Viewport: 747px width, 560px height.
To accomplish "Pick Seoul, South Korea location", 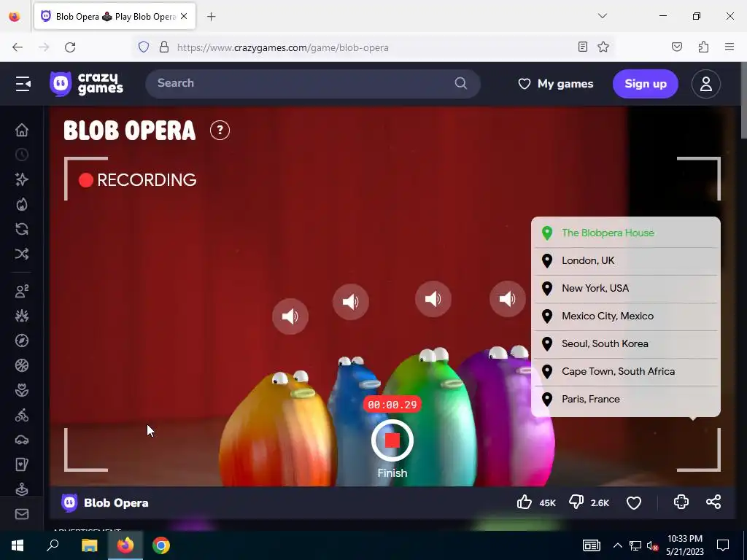I will coord(625,343).
